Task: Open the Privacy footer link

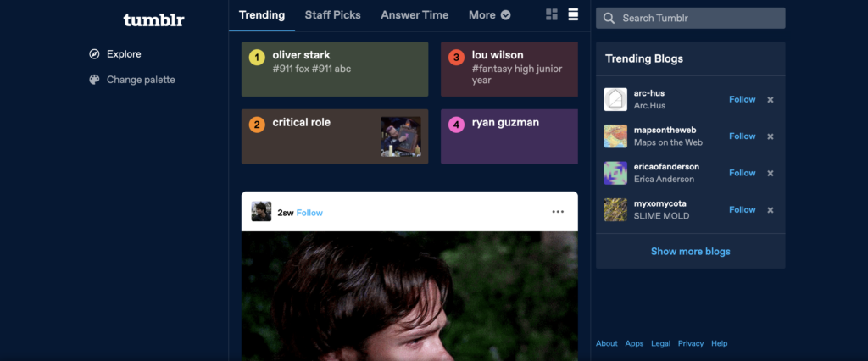Action: [691, 343]
